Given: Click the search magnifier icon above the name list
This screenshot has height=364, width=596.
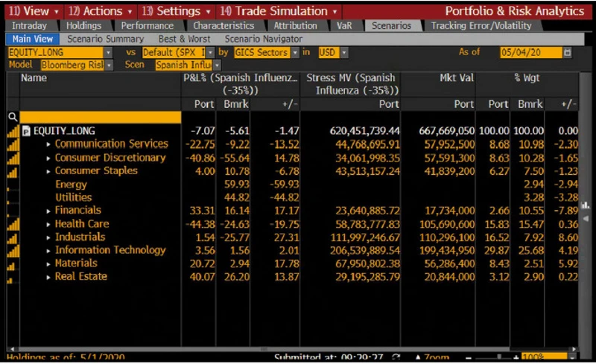Looking at the screenshot, I should [x=13, y=117].
